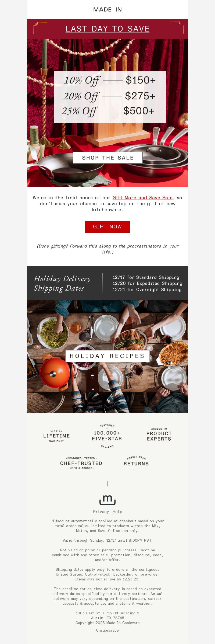Click the Limited Lifetime Warranty badge

(x=56, y=436)
